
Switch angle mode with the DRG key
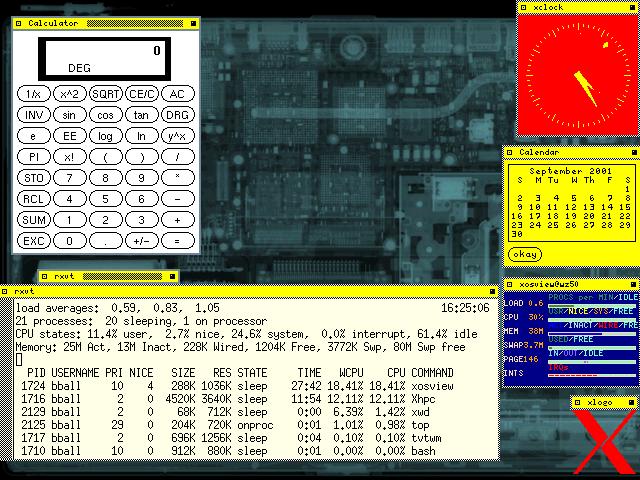tap(178, 115)
